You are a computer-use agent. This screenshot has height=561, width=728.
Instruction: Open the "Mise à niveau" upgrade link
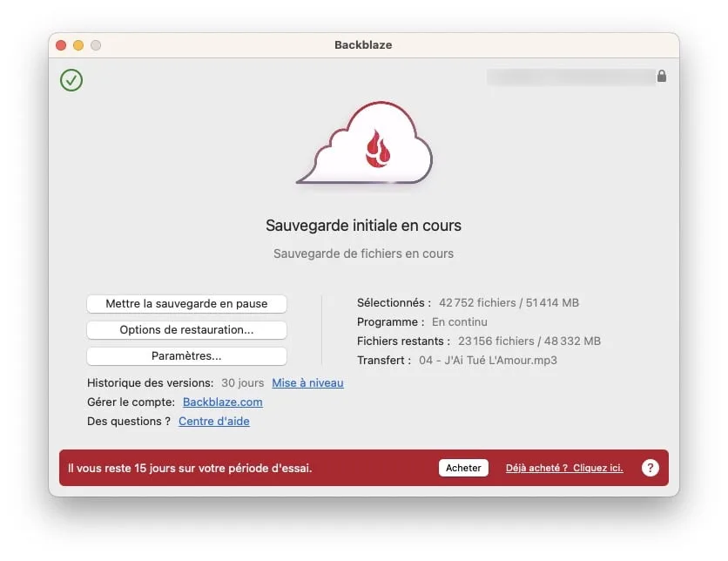308,382
